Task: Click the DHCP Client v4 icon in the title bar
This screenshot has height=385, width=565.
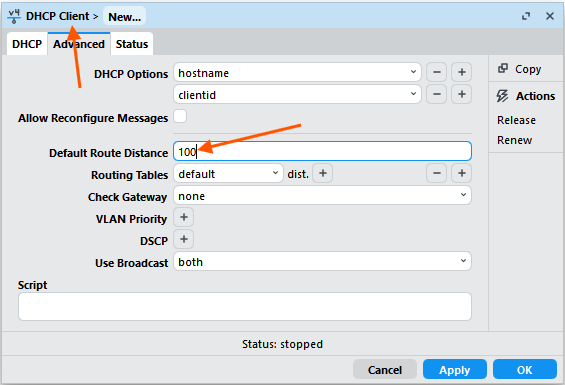Action: coord(14,17)
